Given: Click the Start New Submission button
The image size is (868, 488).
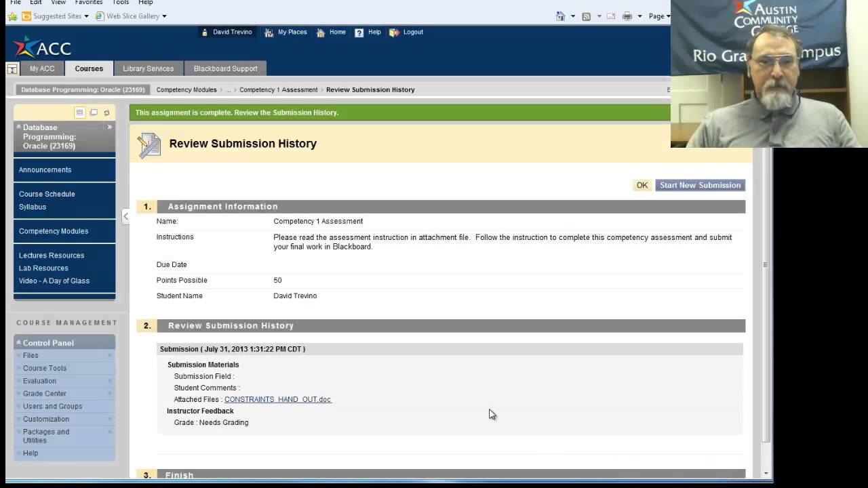Looking at the screenshot, I should [701, 185].
